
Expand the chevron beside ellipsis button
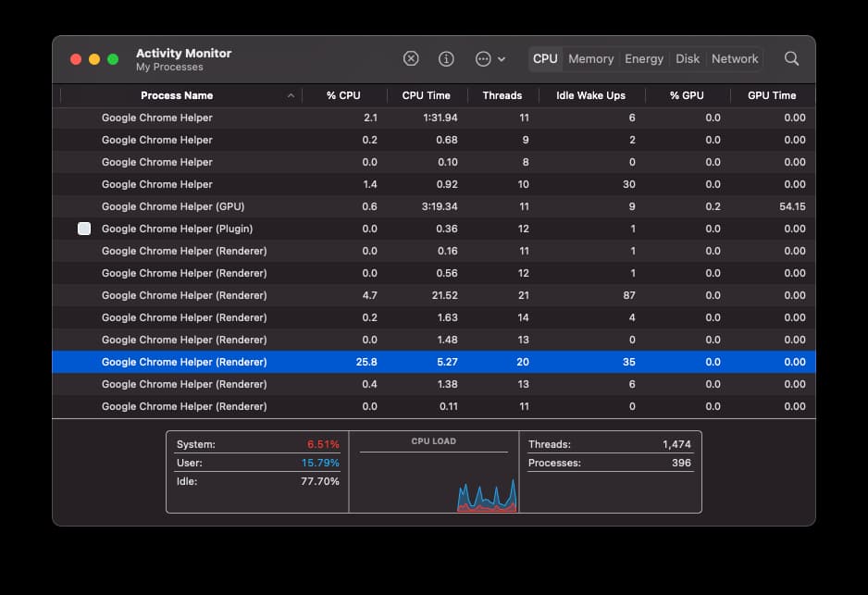[502, 59]
